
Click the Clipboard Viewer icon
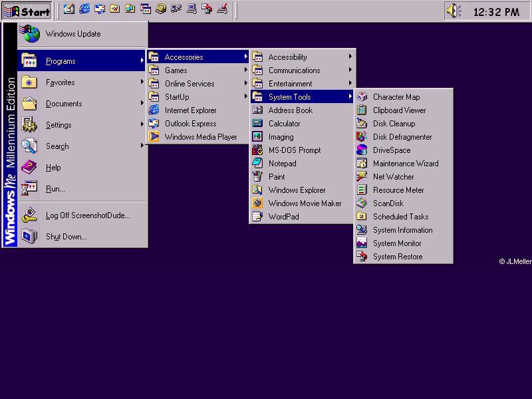pos(362,110)
